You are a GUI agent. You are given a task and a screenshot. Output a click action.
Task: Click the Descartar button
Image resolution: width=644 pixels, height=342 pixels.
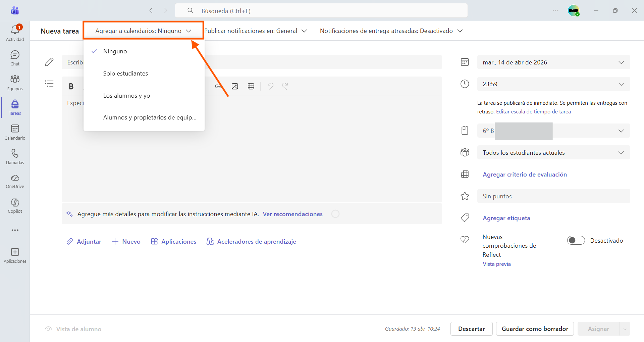[x=471, y=329]
